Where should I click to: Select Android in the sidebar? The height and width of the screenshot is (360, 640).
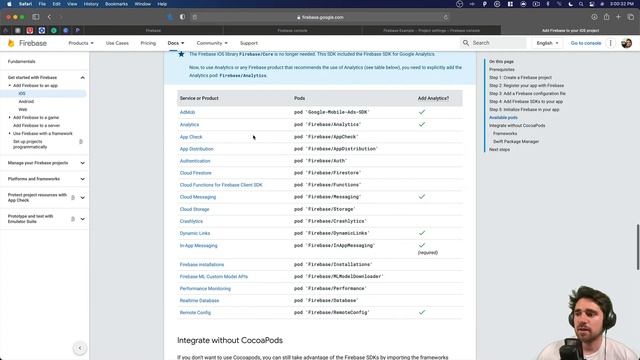[x=26, y=102]
